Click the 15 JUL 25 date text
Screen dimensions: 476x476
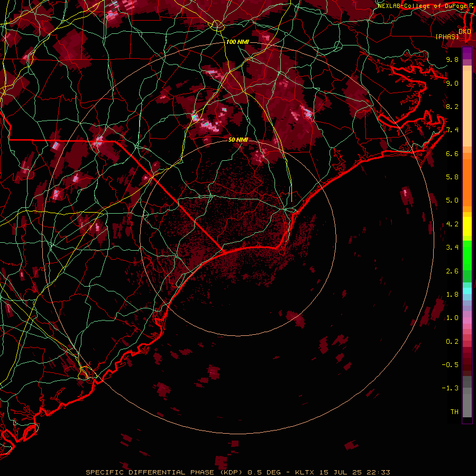point(340,472)
